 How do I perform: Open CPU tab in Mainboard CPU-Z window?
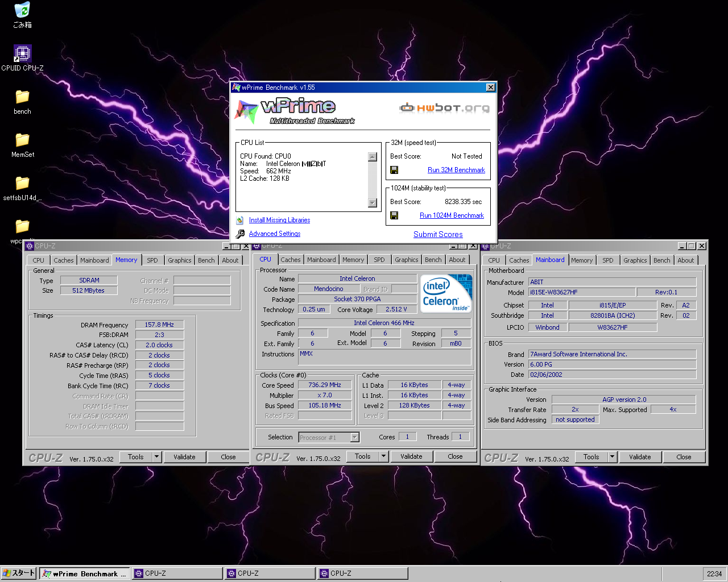[x=494, y=260]
